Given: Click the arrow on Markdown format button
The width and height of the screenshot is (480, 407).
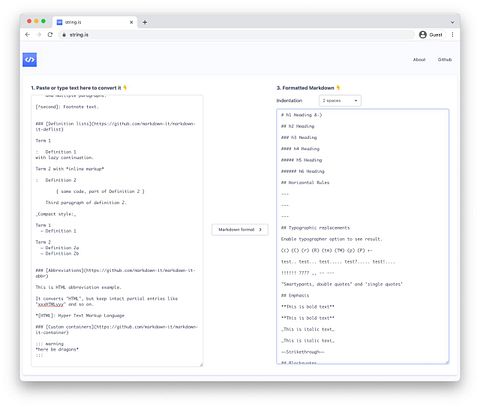Looking at the screenshot, I should point(260,230).
